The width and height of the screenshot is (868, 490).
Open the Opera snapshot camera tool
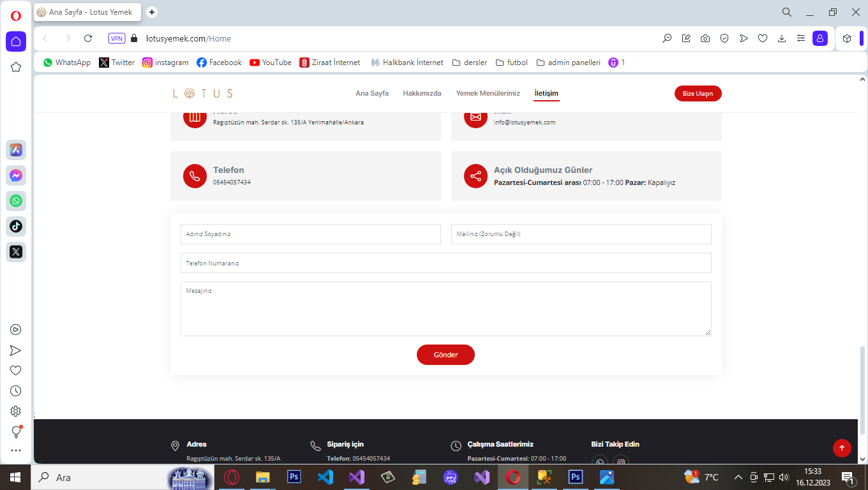705,38
